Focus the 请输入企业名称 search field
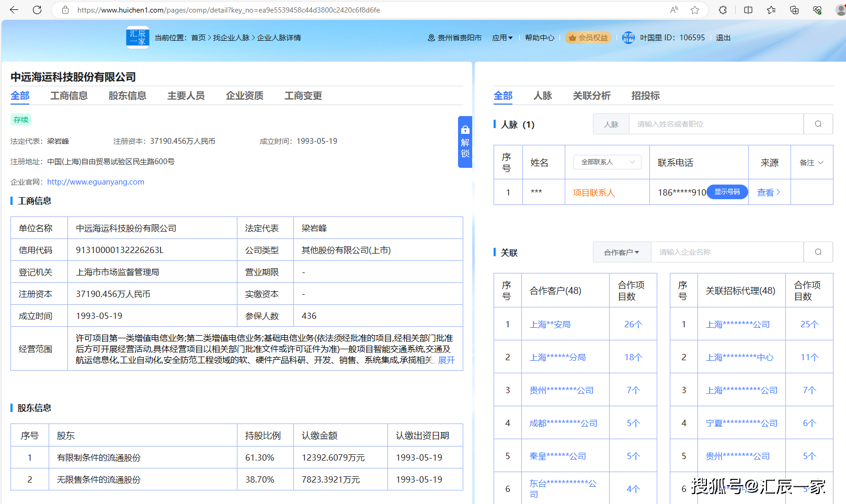The image size is (846, 504). tap(727, 252)
